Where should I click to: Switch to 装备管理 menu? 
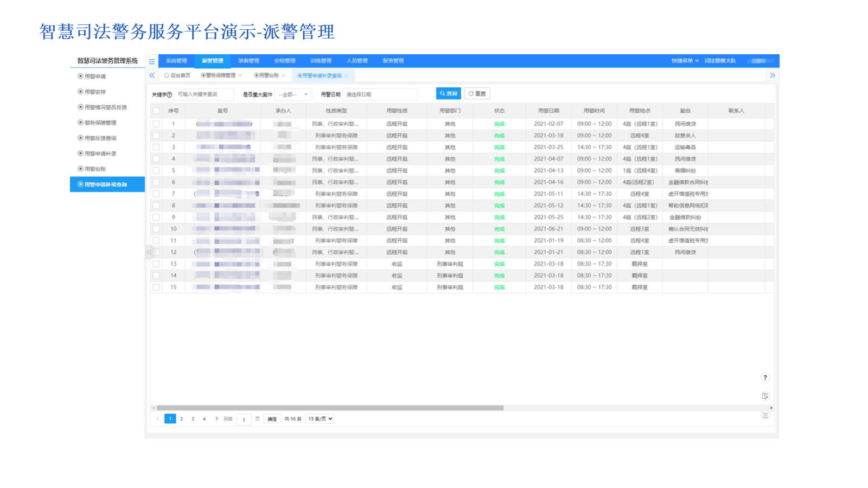248,61
